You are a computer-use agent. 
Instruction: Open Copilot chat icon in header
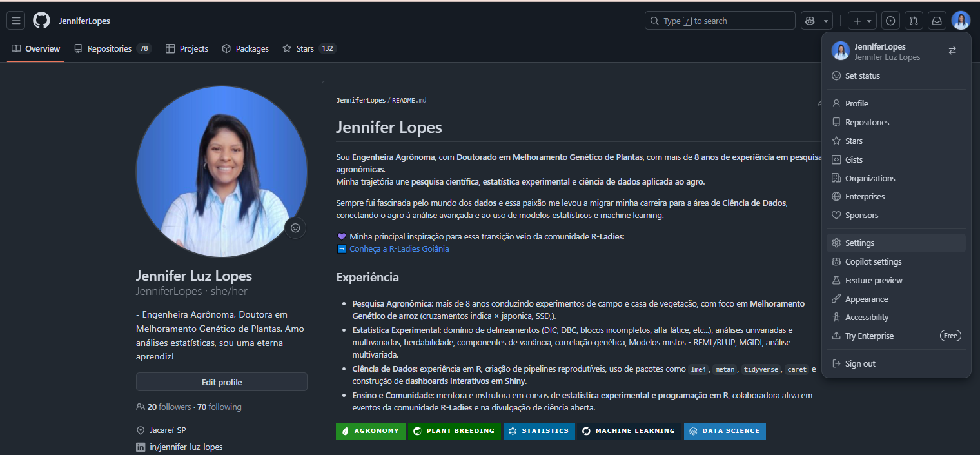809,21
